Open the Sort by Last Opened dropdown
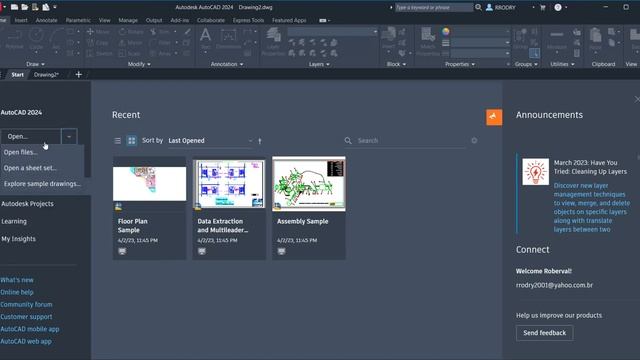The height and width of the screenshot is (360, 640). pos(211,141)
